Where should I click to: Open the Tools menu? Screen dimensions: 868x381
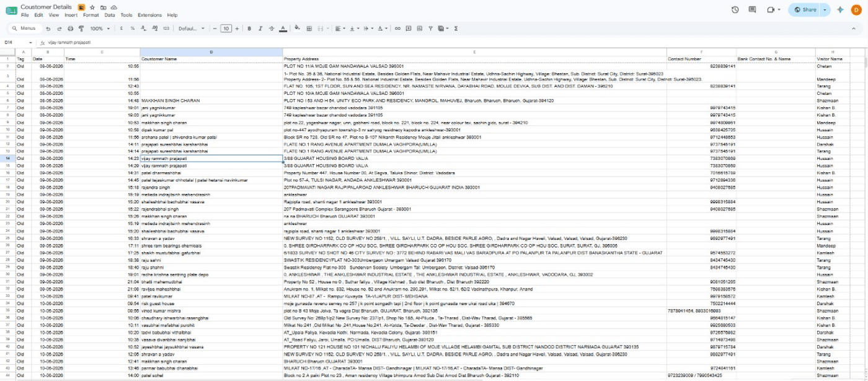(x=126, y=15)
